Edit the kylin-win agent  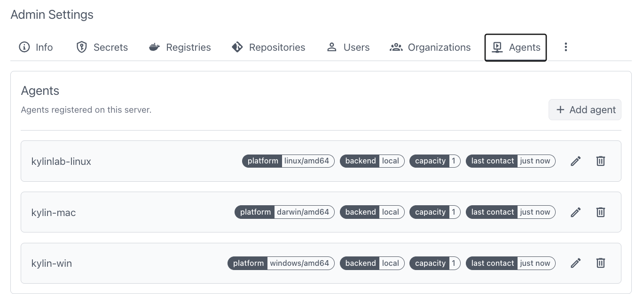pos(576,263)
